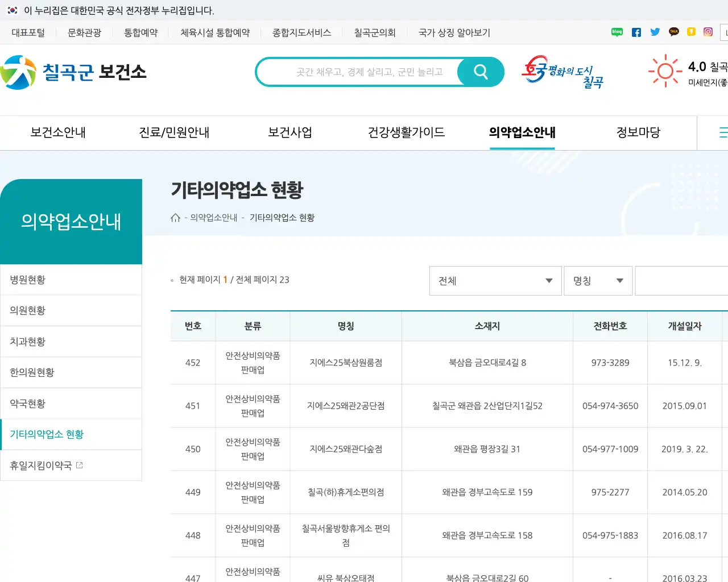This screenshot has width=728, height=582.
Task: Open the 정보마당 menu
Action: pos(638,132)
